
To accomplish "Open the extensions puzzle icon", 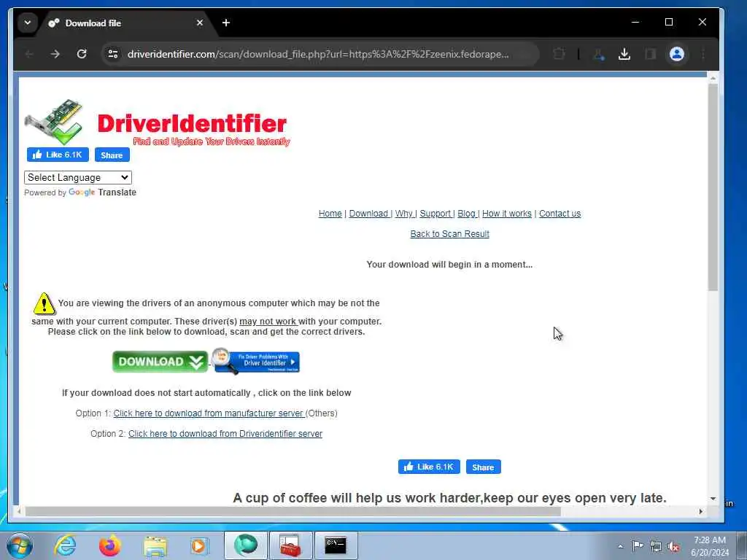I will click(559, 54).
